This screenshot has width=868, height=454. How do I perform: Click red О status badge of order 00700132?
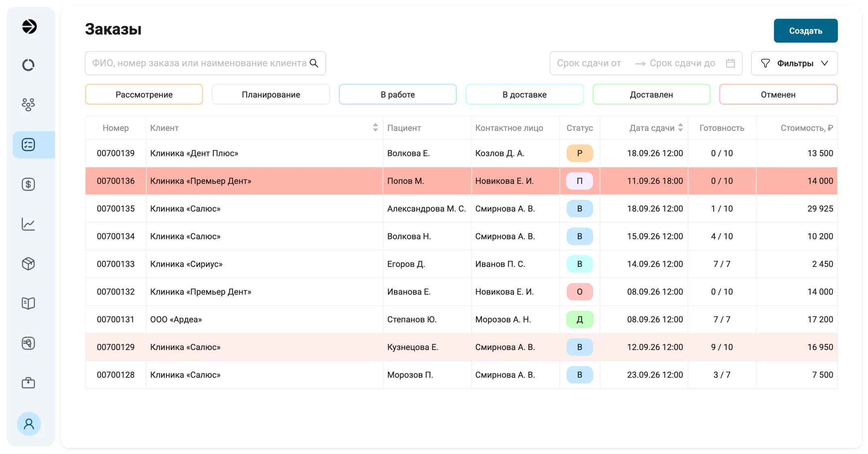point(579,292)
